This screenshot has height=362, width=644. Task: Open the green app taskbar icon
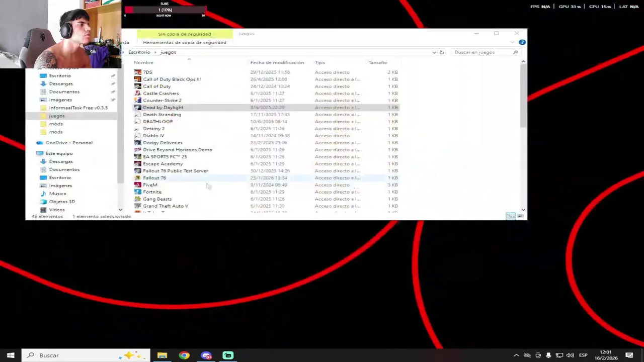[x=228, y=355]
